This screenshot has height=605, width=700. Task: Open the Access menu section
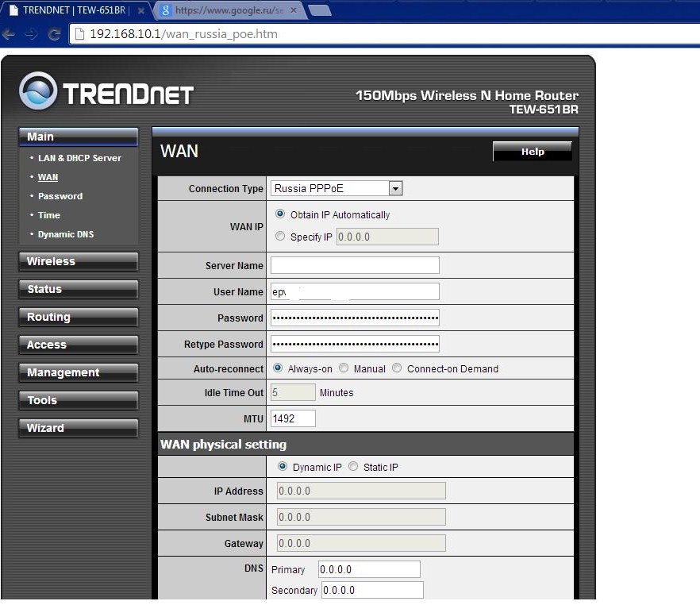(x=79, y=345)
